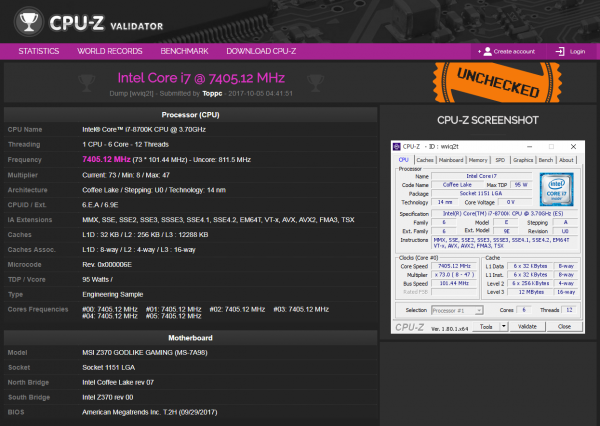Click the CPU-Z VALIDATOR site title
600x426 pixels.
point(106,23)
